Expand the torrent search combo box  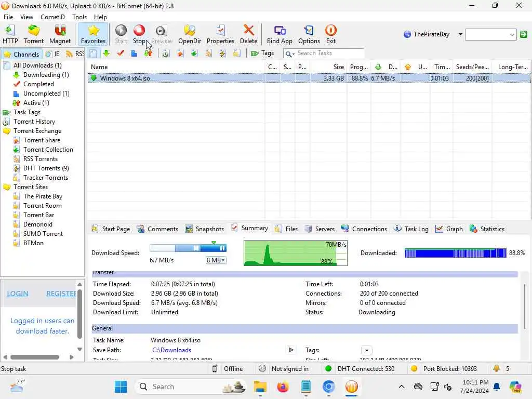tap(512, 35)
